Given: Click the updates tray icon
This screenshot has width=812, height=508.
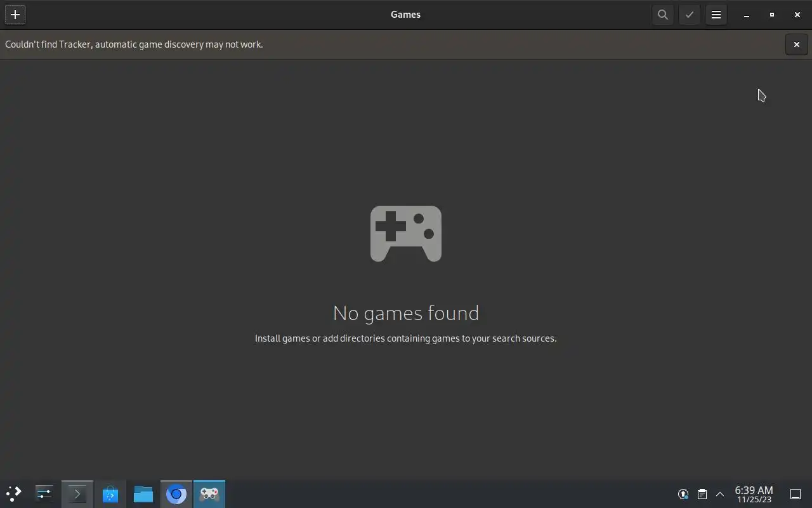Looking at the screenshot, I should 683,494.
